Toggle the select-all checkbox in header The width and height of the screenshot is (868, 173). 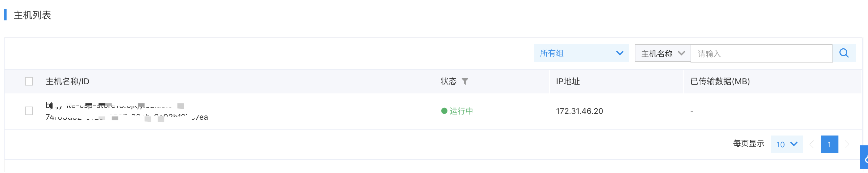coord(29,82)
